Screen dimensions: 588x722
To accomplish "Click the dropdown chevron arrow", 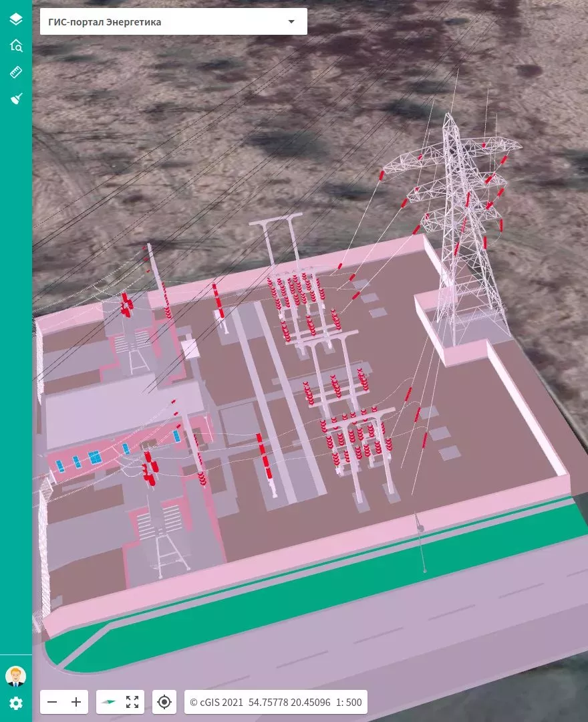I will click(x=291, y=21).
